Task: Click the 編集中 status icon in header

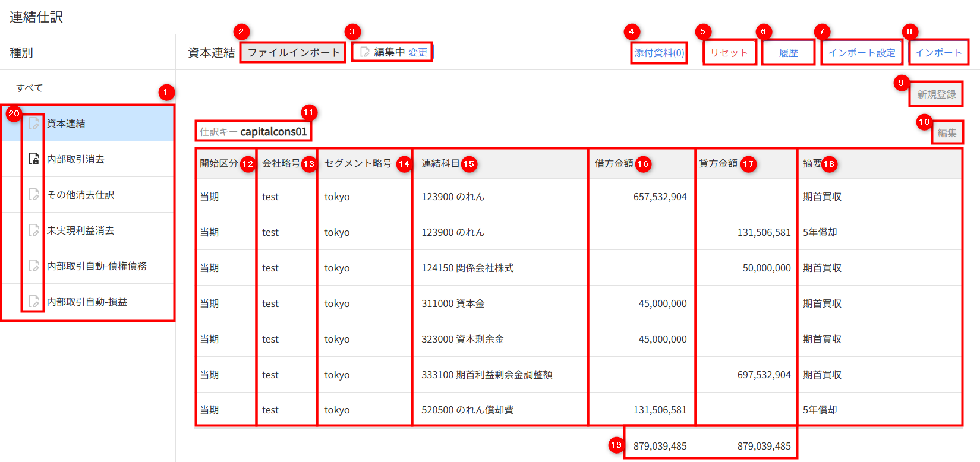Action: (365, 52)
